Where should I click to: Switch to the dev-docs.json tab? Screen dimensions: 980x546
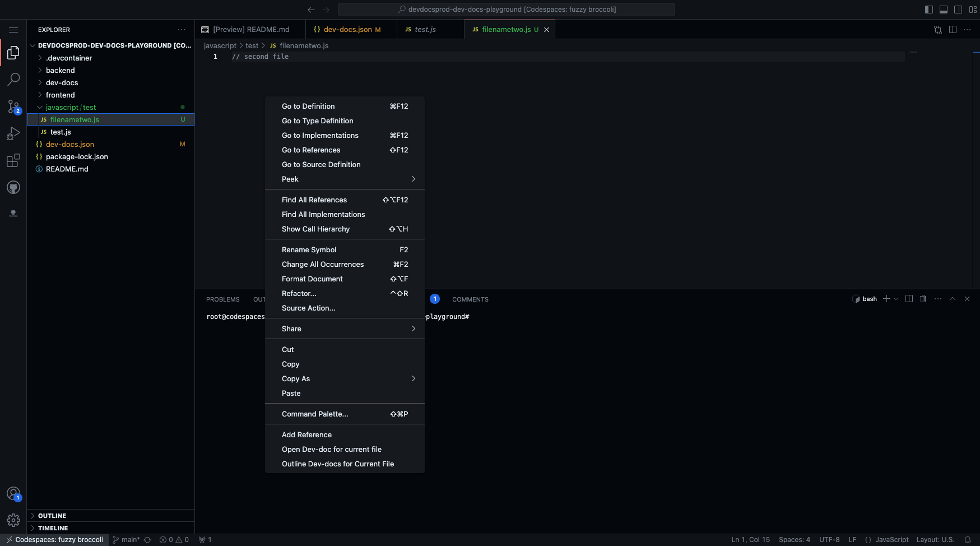coord(347,30)
